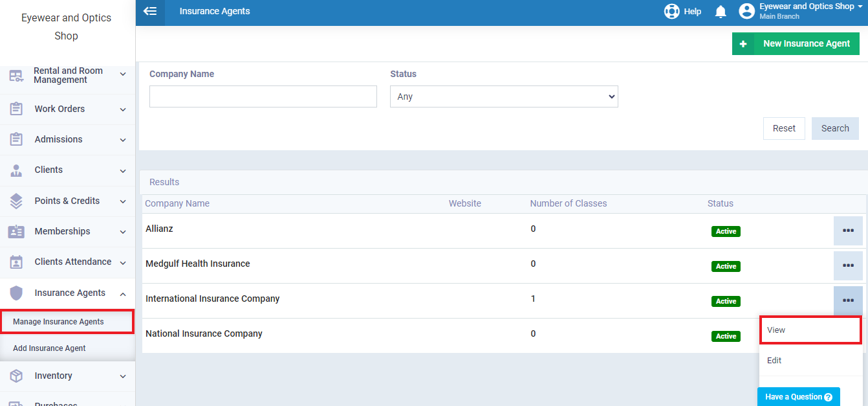
Task: Click the Results section heading
Action: [x=164, y=182]
